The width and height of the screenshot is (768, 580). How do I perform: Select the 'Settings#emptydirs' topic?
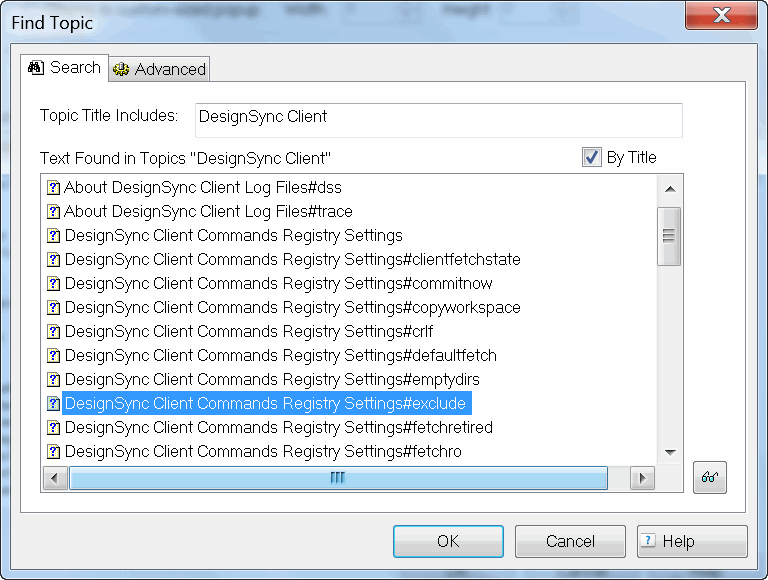[272, 380]
